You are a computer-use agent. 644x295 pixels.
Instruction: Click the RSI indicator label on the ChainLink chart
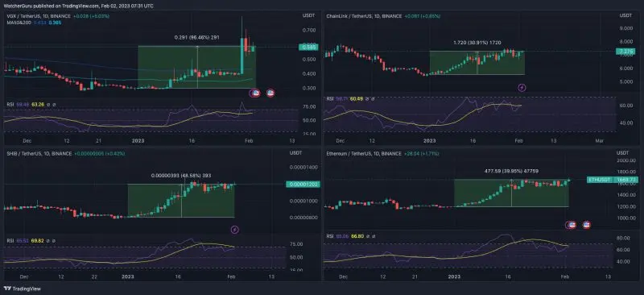[330, 99]
